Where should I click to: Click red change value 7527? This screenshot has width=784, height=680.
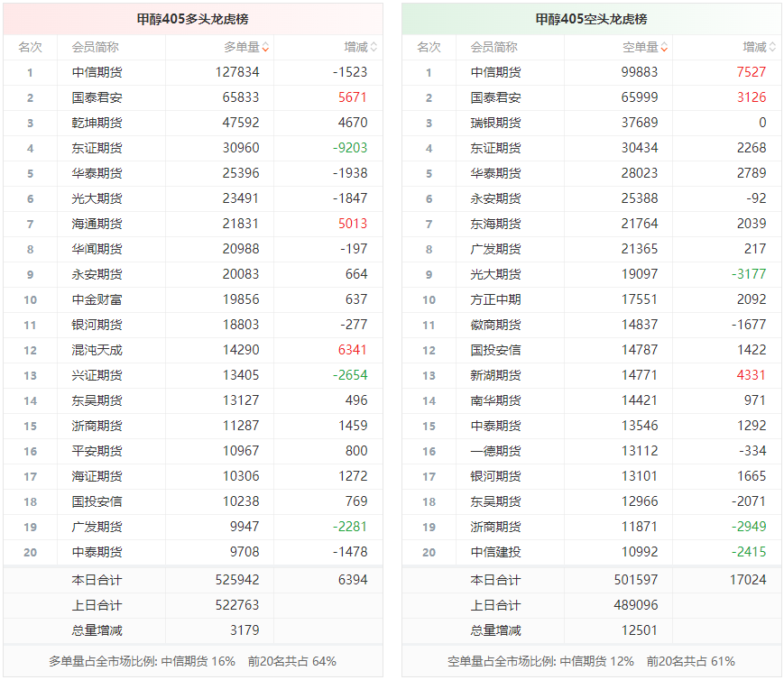(x=751, y=72)
